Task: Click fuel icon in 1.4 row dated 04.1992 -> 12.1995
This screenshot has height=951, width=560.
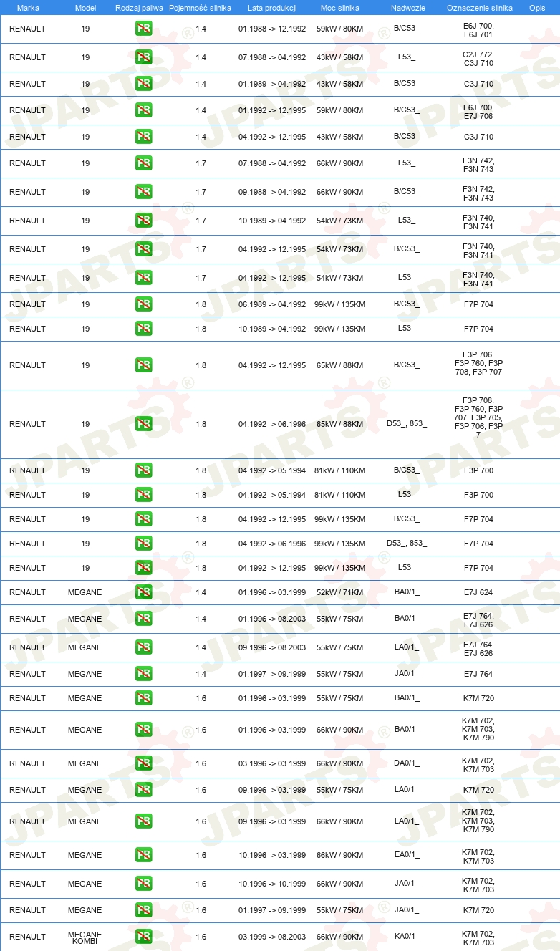Action: coord(143,137)
